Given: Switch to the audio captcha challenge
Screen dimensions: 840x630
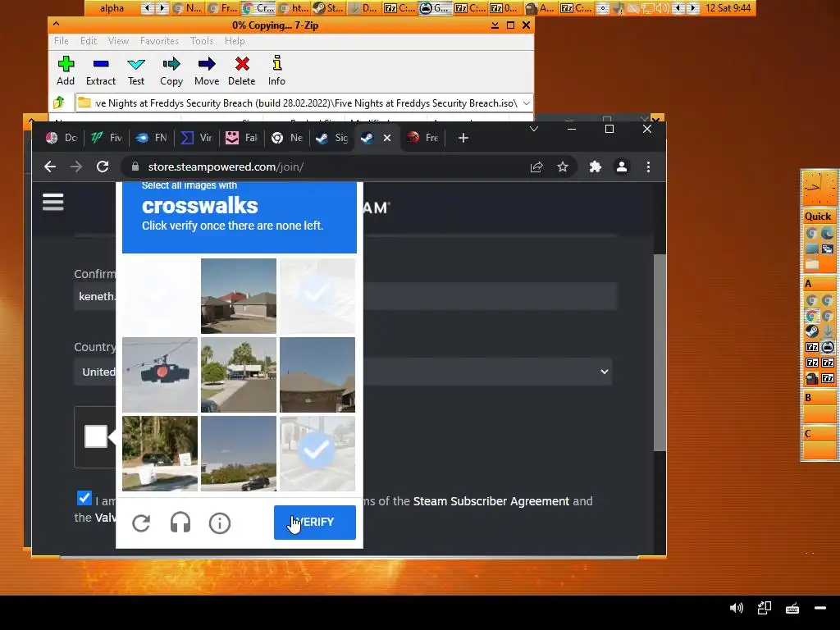Looking at the screenshot, I should [180, 523].
